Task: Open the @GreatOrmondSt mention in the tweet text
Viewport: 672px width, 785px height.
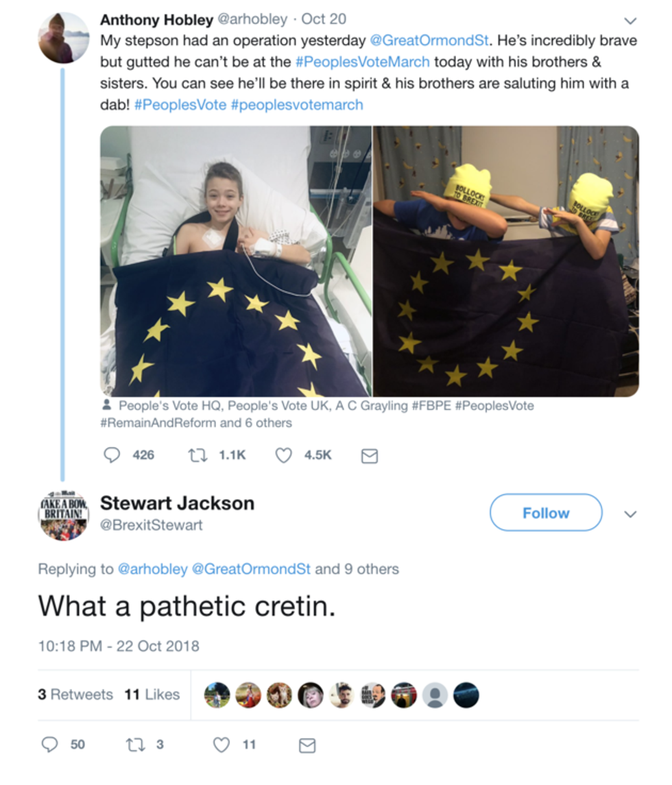Action: pyautogui.click(x=429, y=40)
